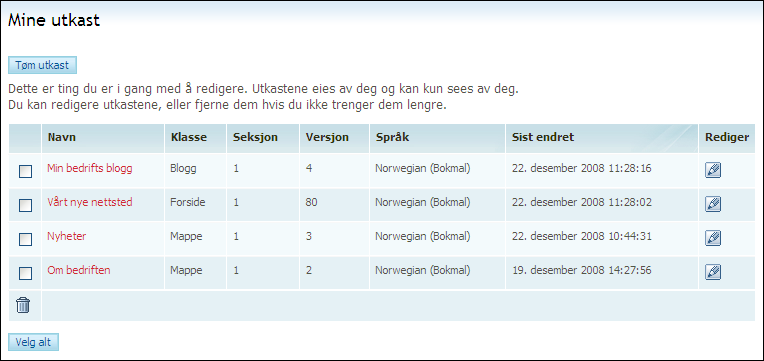Open the Nyheter draft link
The height and width of the screenshot is (361, 764).
[x=67, y=236]
